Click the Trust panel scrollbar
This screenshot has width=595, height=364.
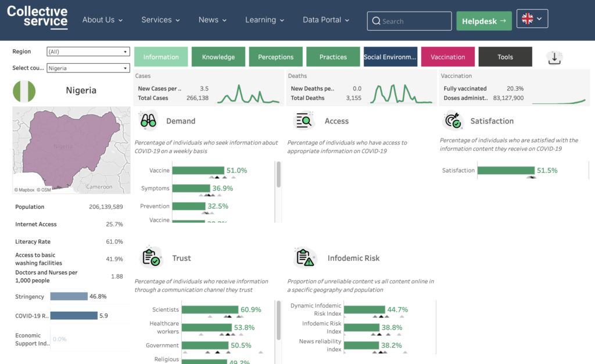tap(278, 320)
